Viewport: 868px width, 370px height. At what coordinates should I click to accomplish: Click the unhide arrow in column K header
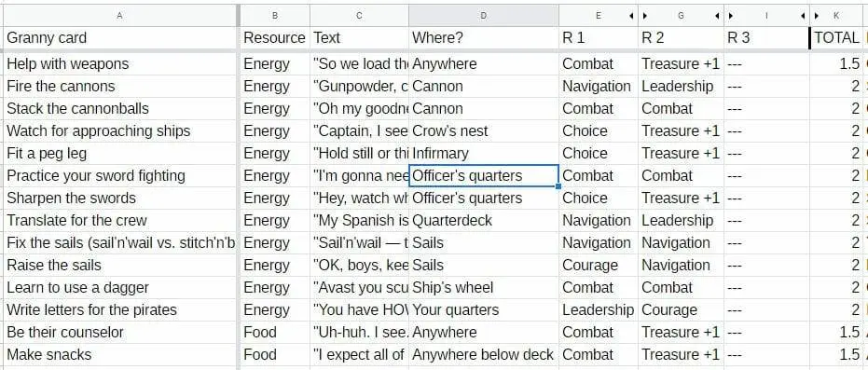point(817,16)
